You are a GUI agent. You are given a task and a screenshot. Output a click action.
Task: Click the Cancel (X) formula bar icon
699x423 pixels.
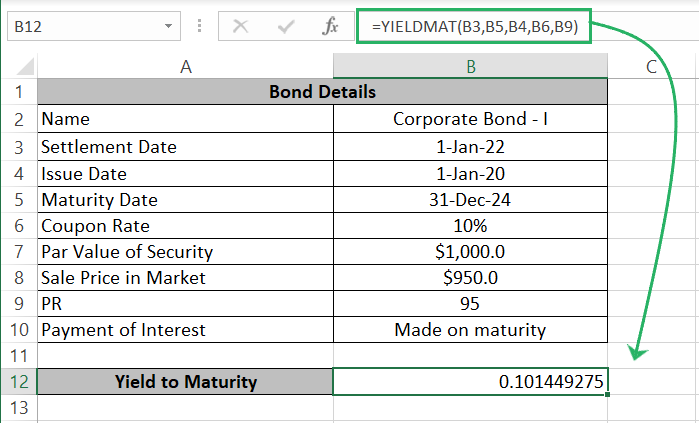pyautogui.click(x=240, y=27)
